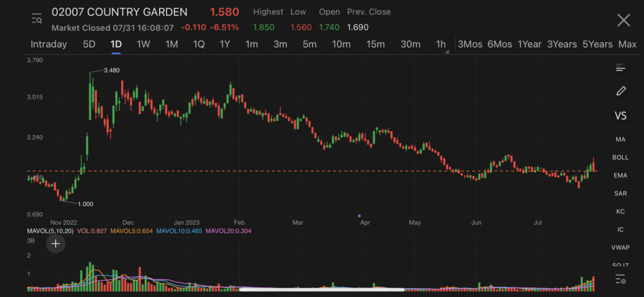
Task: Click the VOL:0.827 value
Action: click(91, 231)
